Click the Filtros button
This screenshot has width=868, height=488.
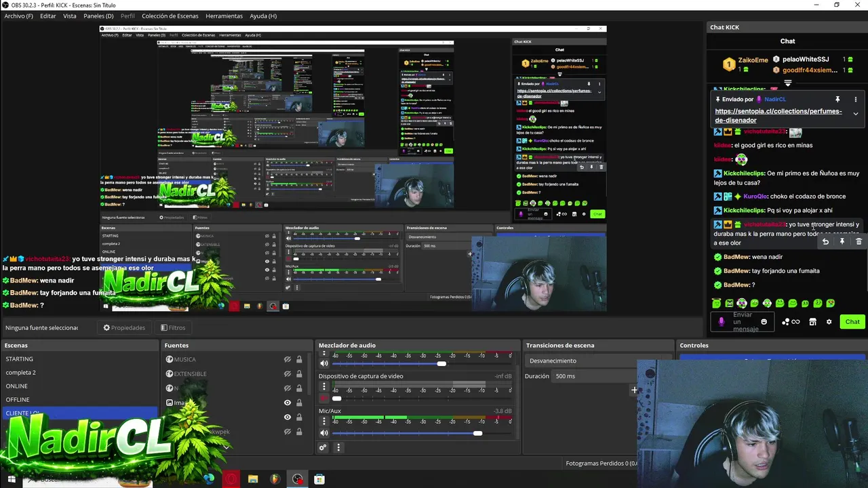[173, 327]
